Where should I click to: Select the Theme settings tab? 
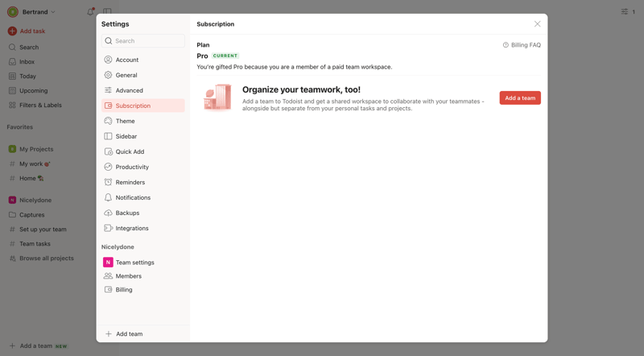point(143,121)
